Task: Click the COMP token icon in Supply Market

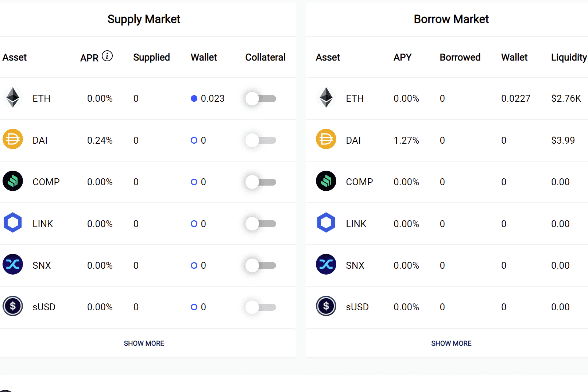Action: pyautogui.click(x=13, y=181)
